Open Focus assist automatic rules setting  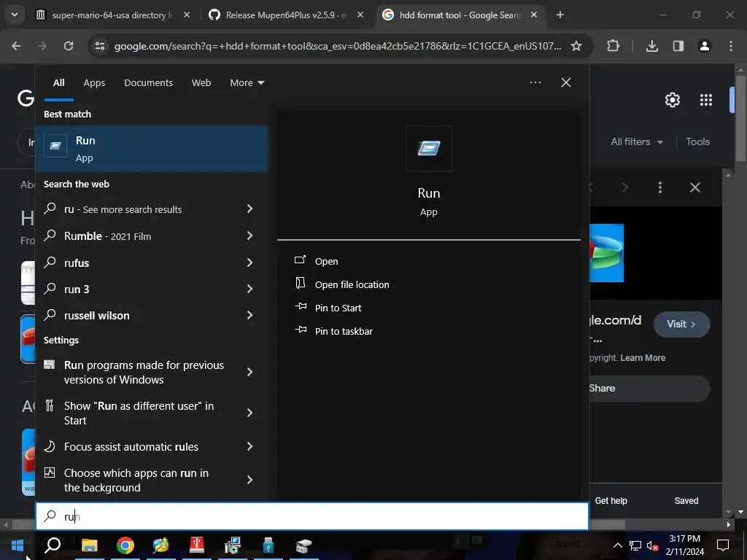pos(131,447)
